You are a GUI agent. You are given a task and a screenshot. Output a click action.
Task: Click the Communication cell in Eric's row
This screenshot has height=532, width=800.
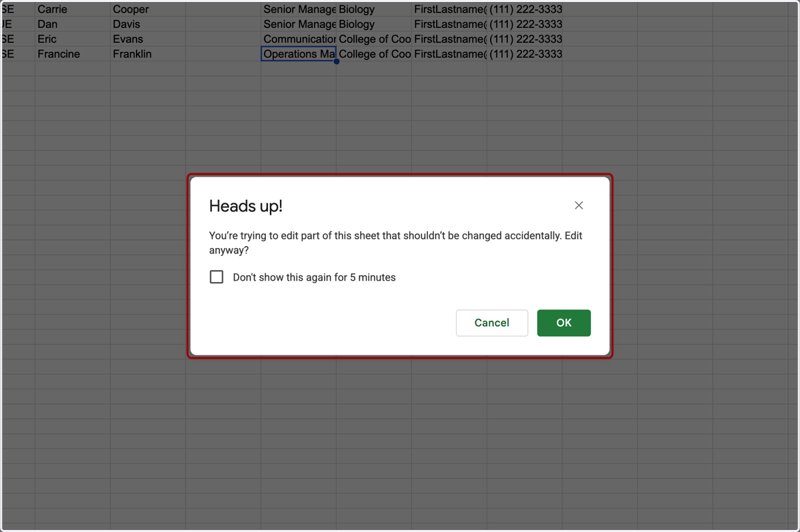[x=299, y=39]
